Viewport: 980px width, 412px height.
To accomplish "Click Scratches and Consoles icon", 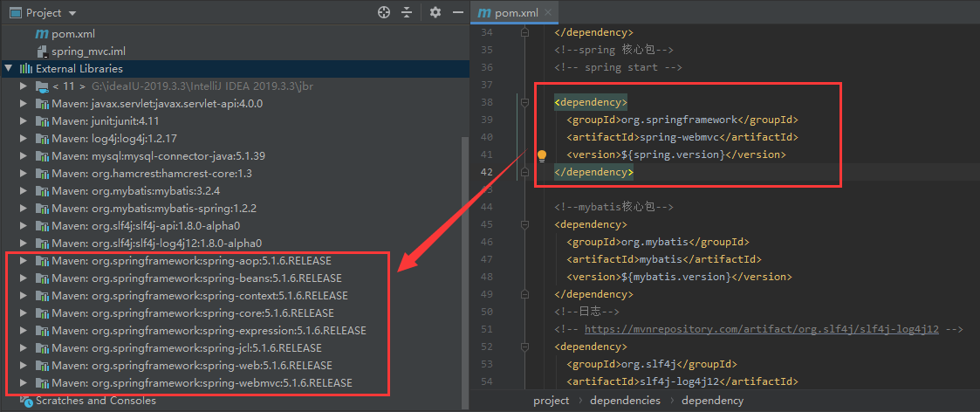I will click(25, 400).
